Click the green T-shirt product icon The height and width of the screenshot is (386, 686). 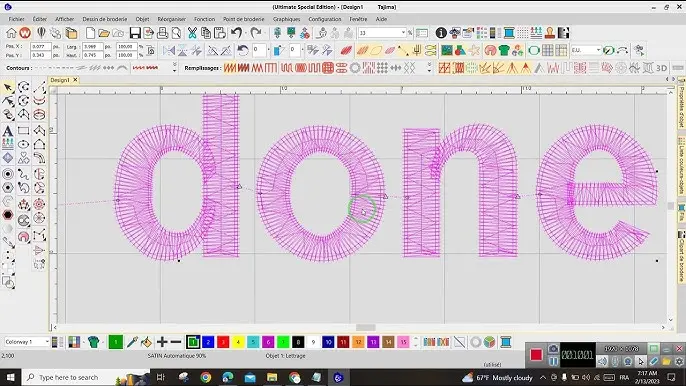(504, 51)
